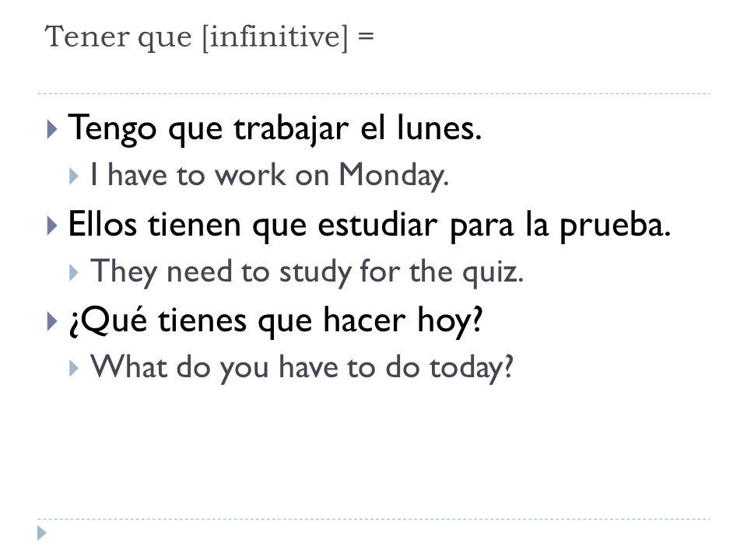Viewport: 747px width, 560px height.
Task: Click the question '¿Qué tienes que hacer hoy?'
Action: 275,321
